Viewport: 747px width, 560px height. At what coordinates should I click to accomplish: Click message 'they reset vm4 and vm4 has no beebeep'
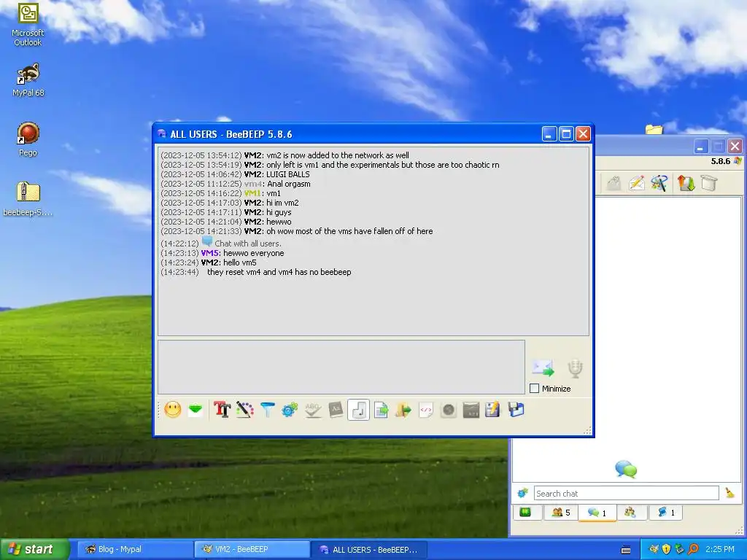[x=279, y=272]
